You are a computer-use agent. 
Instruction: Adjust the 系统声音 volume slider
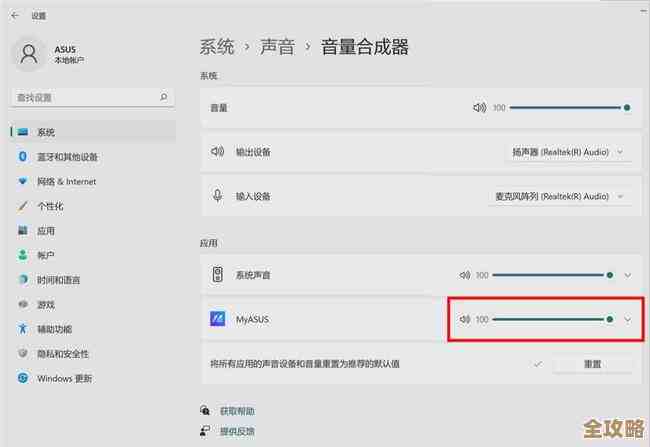coord(553,275)
